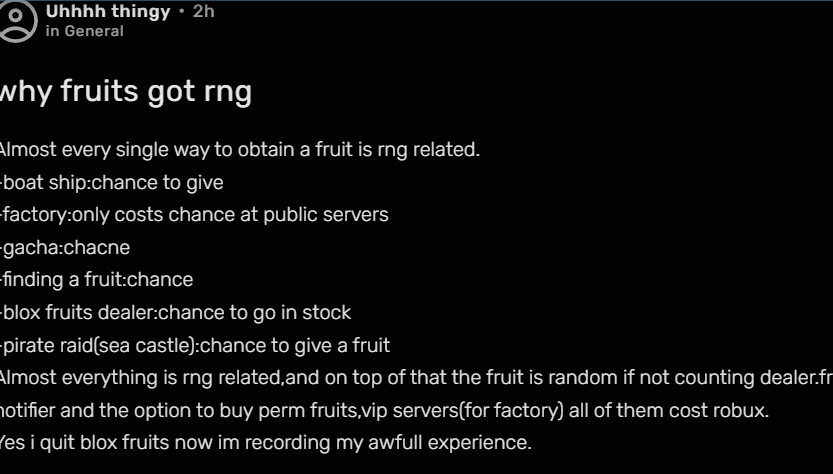Click the 'finding a fruit:chance' line
833x474 pixels.
click(x=97, y=280)
